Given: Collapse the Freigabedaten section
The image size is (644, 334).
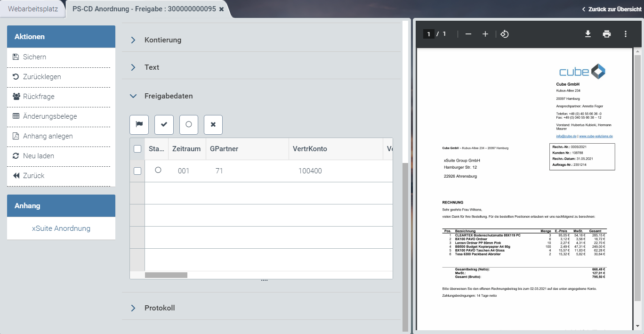Looking at the screenshot, I should tap(168, 96).
